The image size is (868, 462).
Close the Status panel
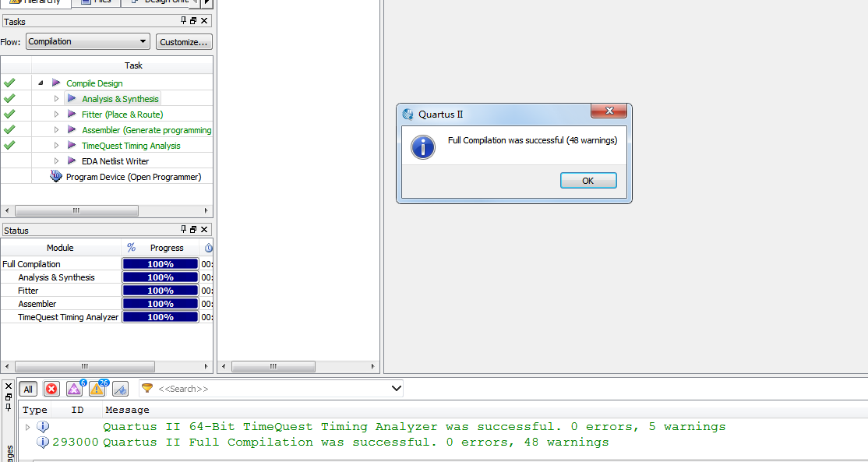point(204,230)
